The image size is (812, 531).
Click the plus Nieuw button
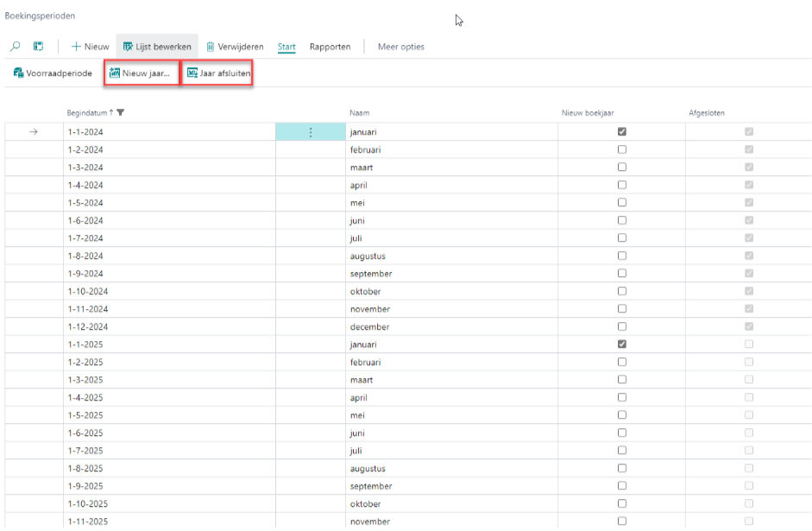pos(90,47)
